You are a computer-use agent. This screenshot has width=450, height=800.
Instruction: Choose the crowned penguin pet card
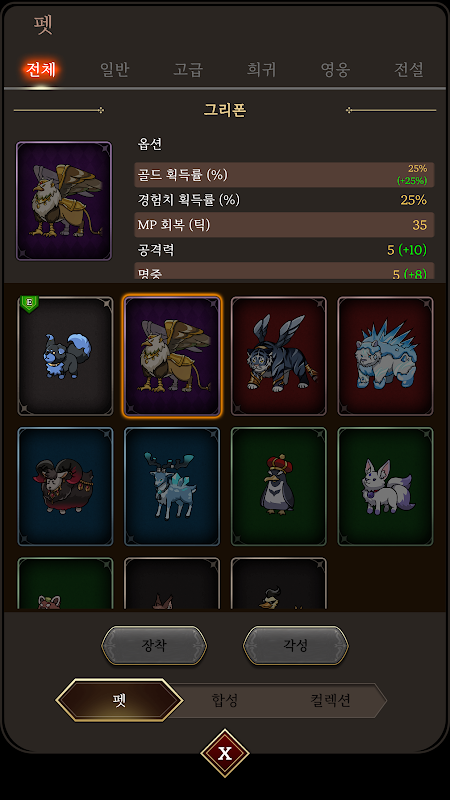279,486
